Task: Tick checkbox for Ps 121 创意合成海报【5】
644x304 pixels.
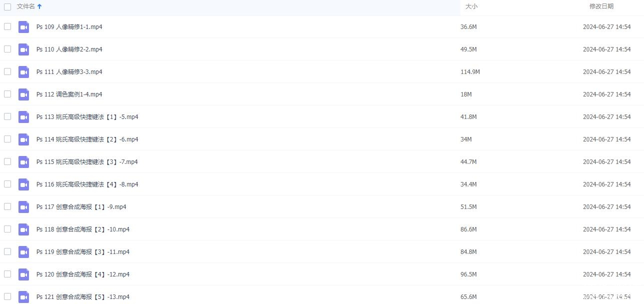Action: [7, 296]
